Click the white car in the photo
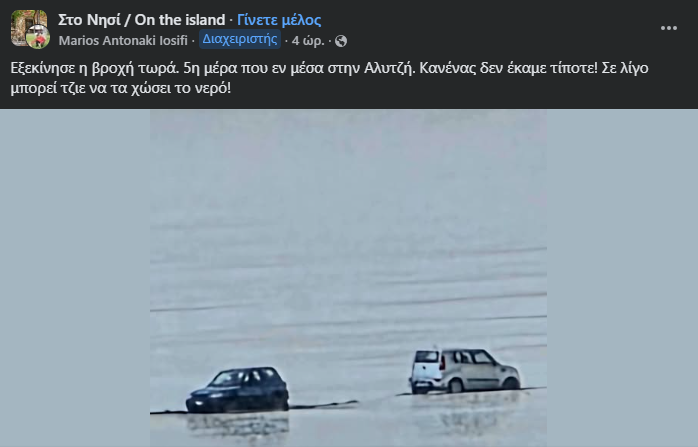 pyautogui.click(x=465, y=371)
